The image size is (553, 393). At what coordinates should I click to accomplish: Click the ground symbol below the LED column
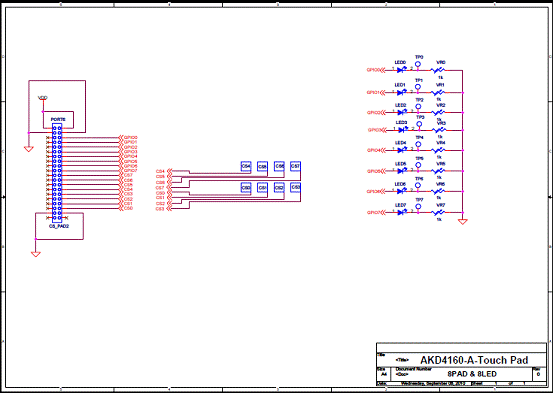click(x=463, y=221)
